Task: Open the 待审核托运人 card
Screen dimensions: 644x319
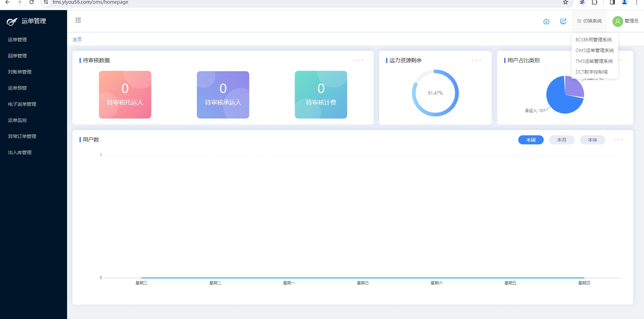Action: click(125, 95)
